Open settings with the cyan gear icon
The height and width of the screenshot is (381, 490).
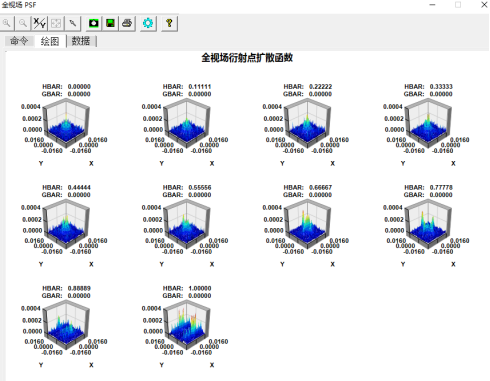click(148, 23)
